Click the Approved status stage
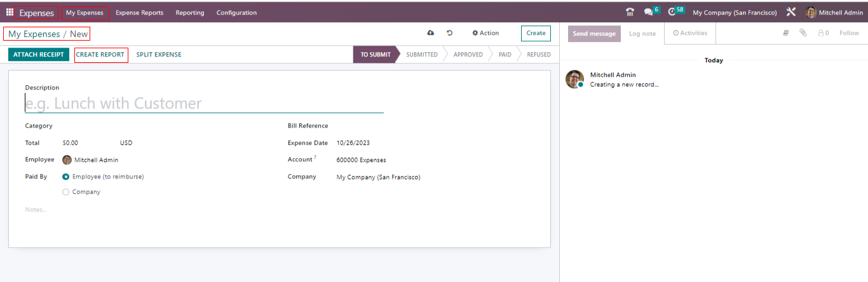Screen dimensions: 868x282 468,55
